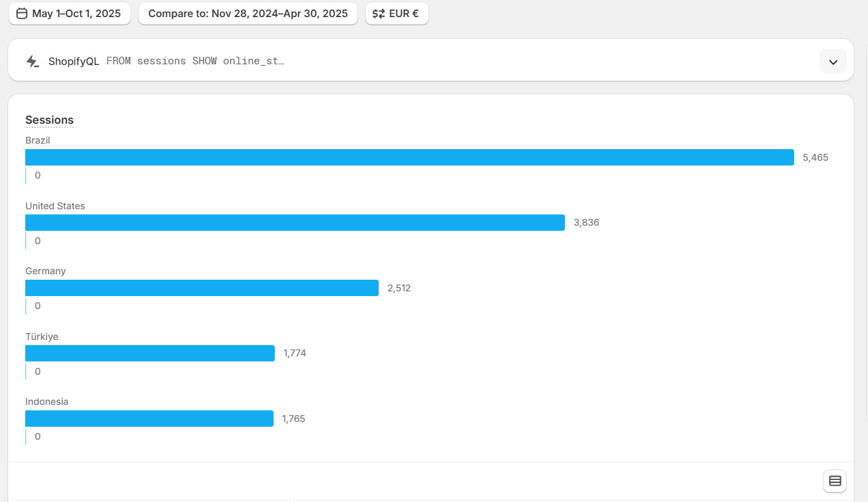The image size is (868, 502).
Task: Click the United States country label
Action: 55,206
